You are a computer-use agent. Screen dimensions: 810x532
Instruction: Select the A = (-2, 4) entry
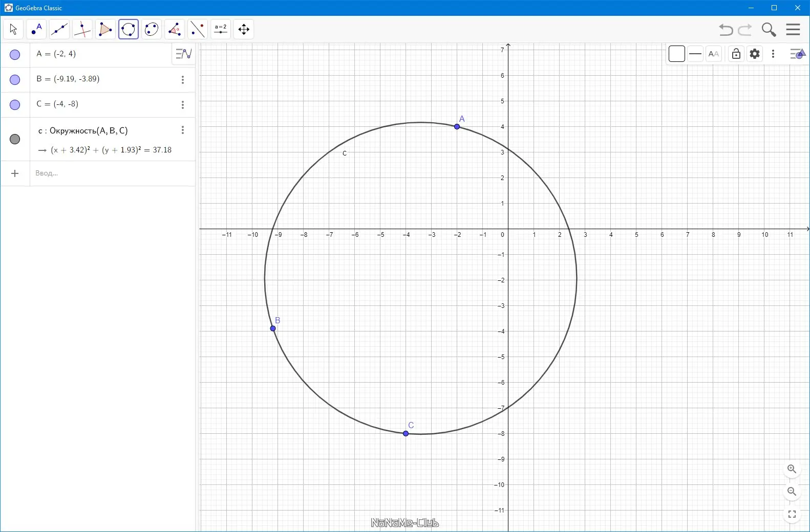pos(56,54)
